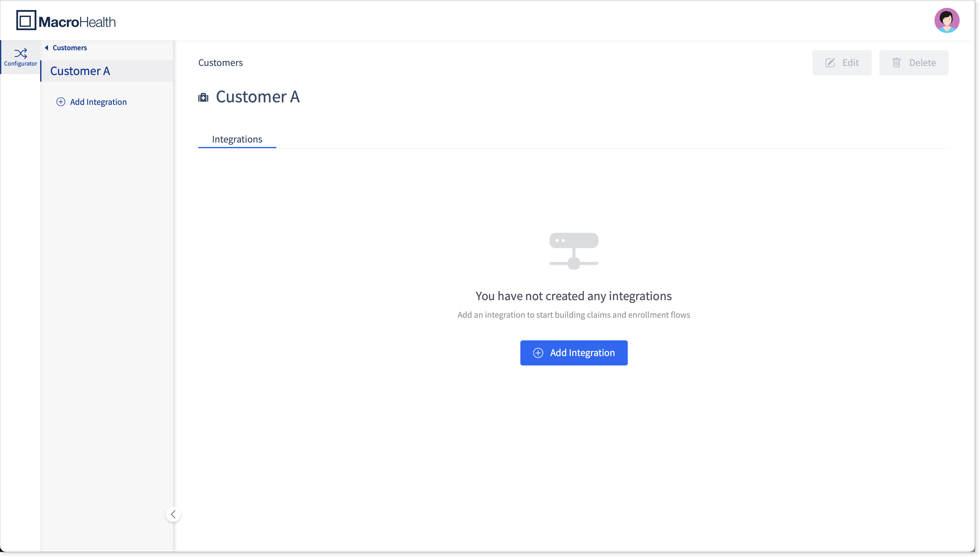Go back via the Customers back arrow
Screen dimensions: 980x557
47,48
